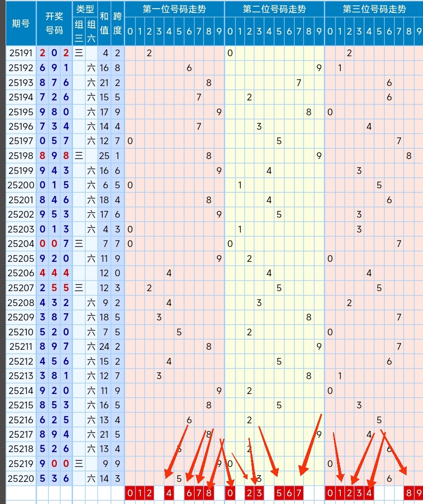The image size is (423, 504).
Task: Click third-position trend digit 1 in row 25213
Action: (x=340, y=376)
